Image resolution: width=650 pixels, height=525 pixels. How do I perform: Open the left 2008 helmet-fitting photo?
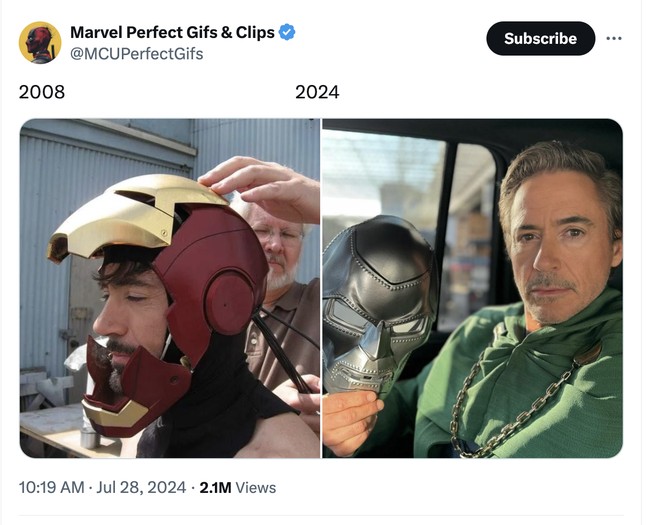(x=170, y=288)
